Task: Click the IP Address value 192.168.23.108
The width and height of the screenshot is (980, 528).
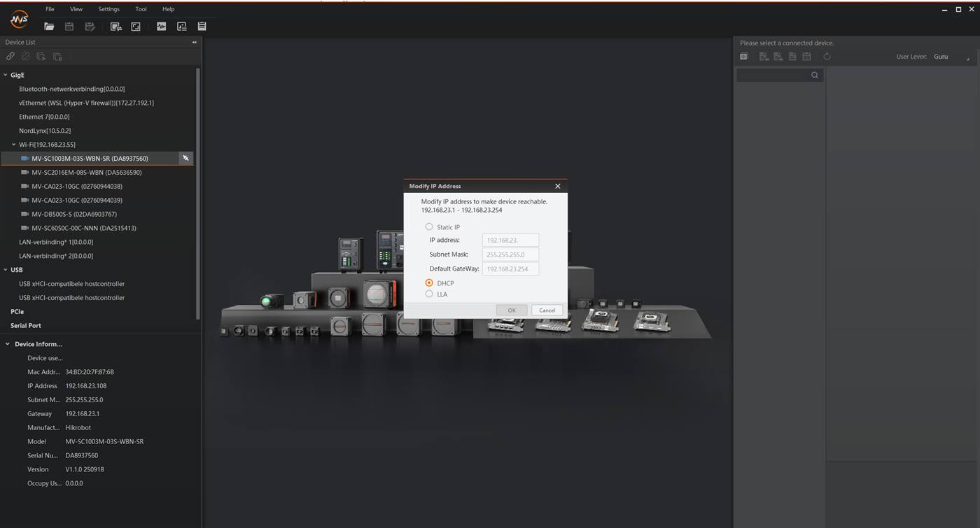Action: tap(86, 386)
